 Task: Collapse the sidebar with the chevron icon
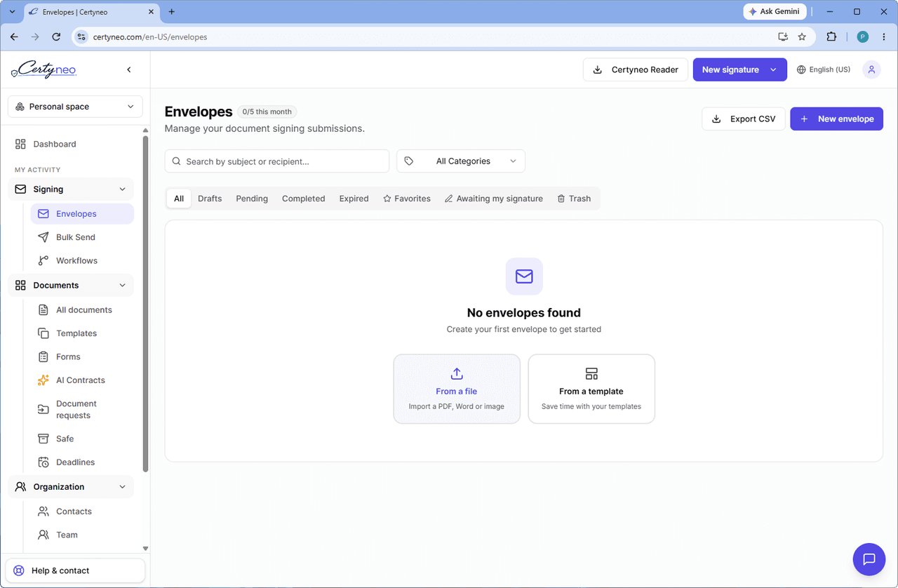click(x=128, y=69)
